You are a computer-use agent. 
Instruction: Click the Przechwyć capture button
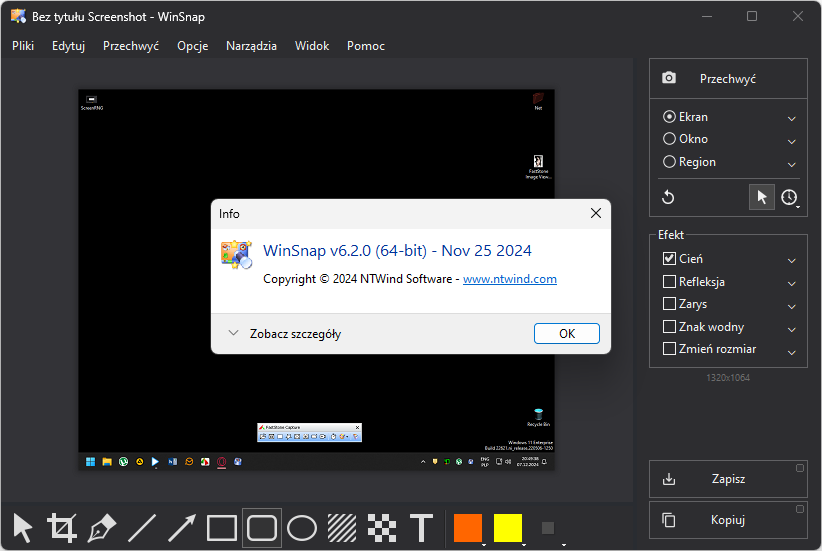point(728,78)
